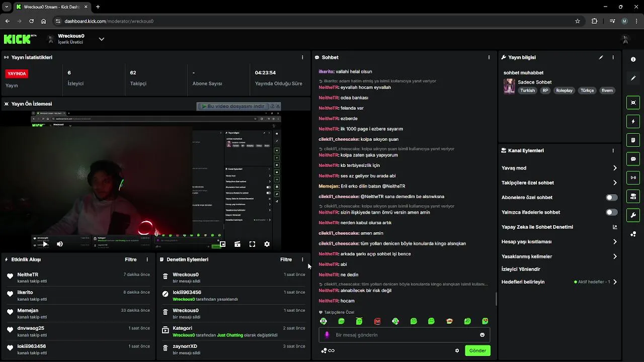Screen dimensions: 644x362
Task: Open the Filtre in Etkinlik Akışı
Action: pyautogui.click(x=131, y=259)
